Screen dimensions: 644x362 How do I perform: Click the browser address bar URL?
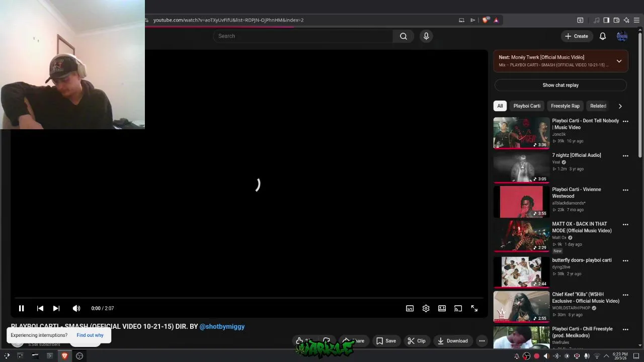228,20
